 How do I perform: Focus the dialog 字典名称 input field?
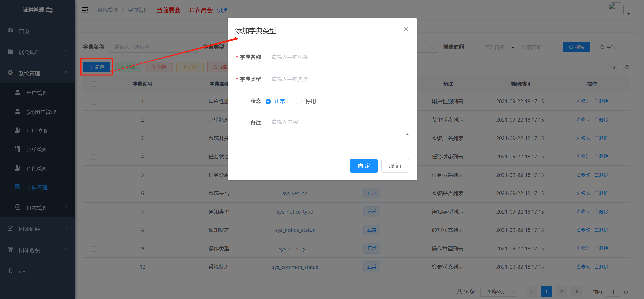pos(337,57)
